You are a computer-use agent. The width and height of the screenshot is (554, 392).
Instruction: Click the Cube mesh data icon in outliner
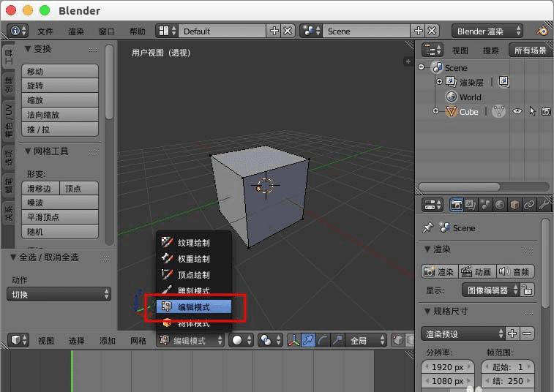[498, 112]
